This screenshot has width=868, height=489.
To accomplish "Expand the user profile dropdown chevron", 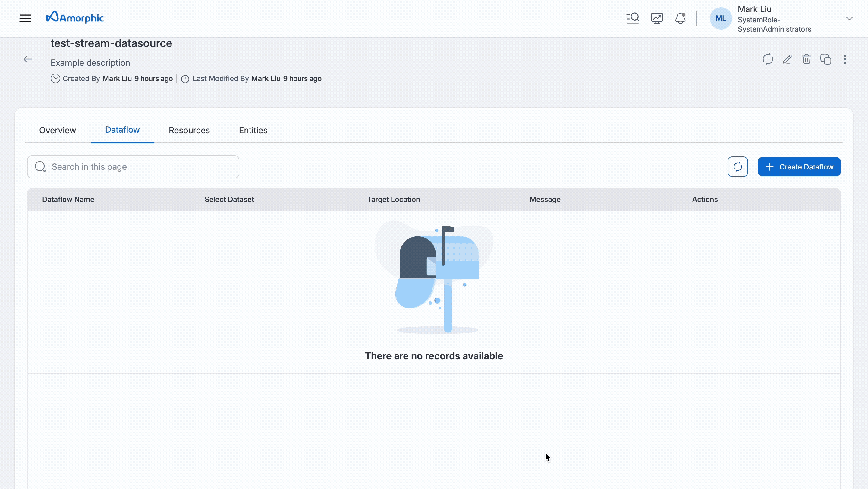I will pyautogui.click(x=850, y=18).
